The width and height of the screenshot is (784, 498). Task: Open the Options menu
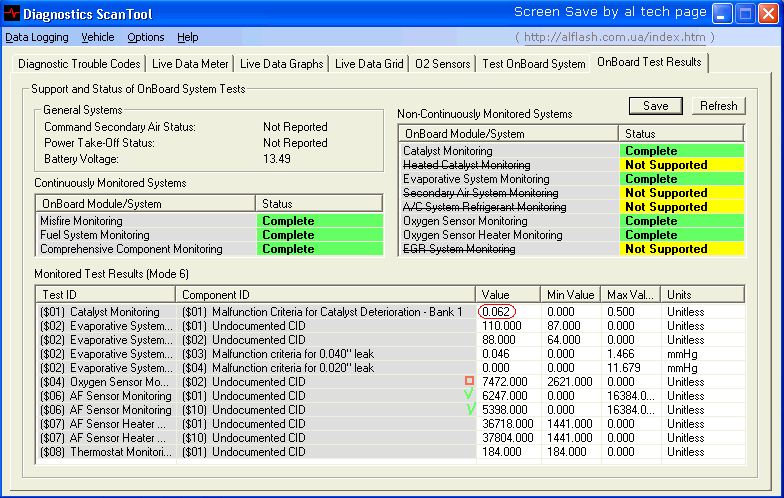[x=146, y=37]
